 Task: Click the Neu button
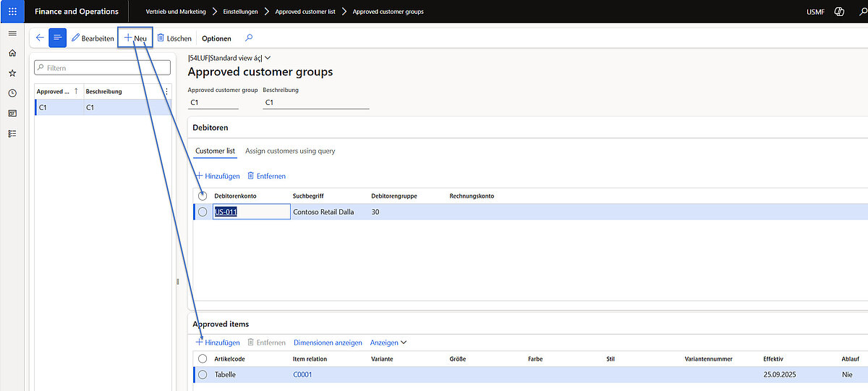(x=135, y=38)
